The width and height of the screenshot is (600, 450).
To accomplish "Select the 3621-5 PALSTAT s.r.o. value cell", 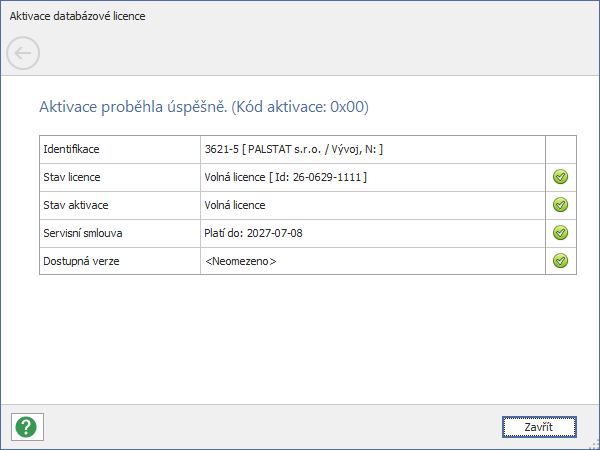I will (373, 149).
